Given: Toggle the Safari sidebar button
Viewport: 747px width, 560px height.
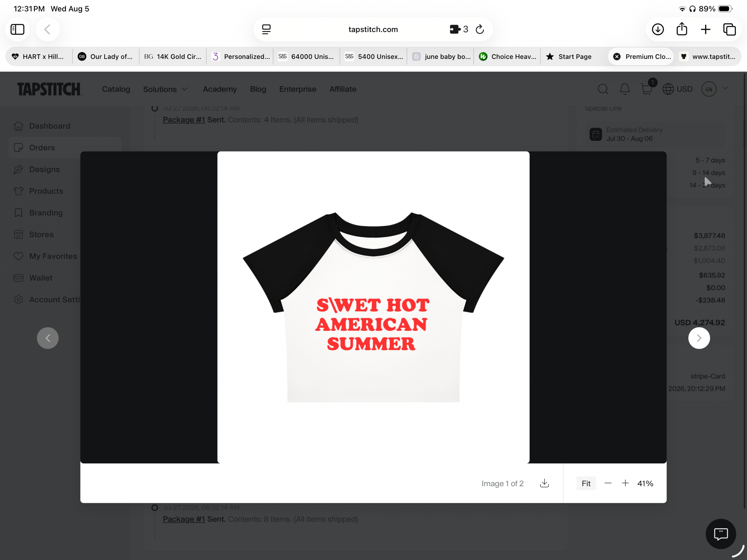Looking at the screenshot, I should (18, 29).
